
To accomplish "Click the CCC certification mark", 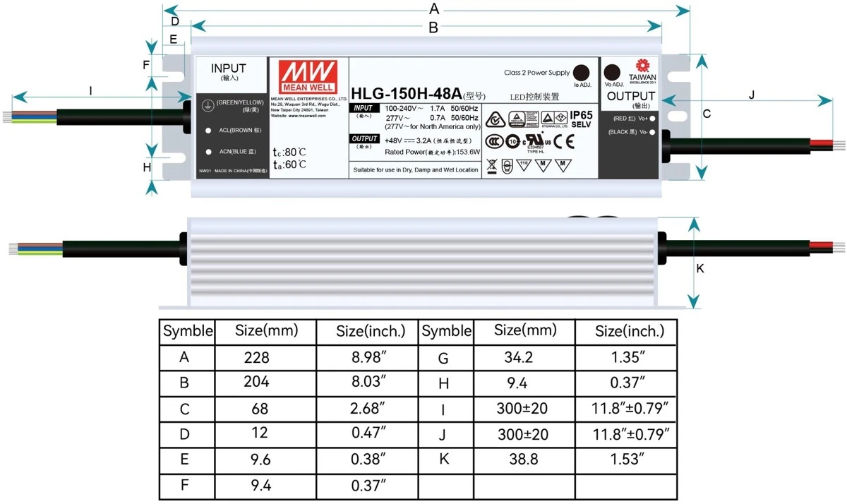I will point(495,140).
